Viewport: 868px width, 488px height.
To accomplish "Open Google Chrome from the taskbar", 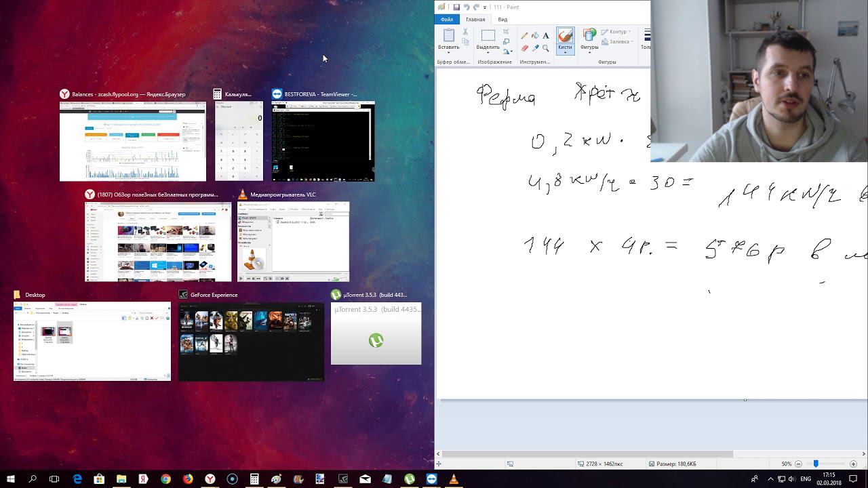I will [x=165, y=479].
